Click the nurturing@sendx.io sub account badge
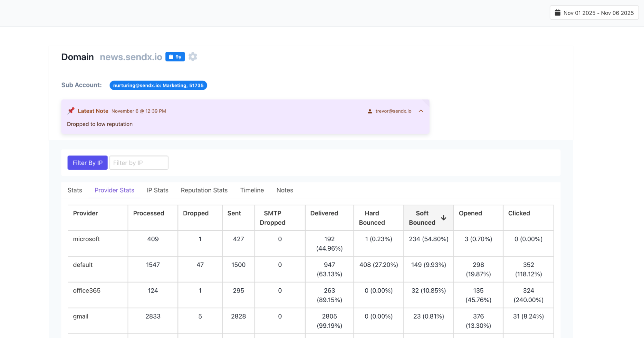Image resolution: width=644 pixels, height=338 pixels. (158, 85)
